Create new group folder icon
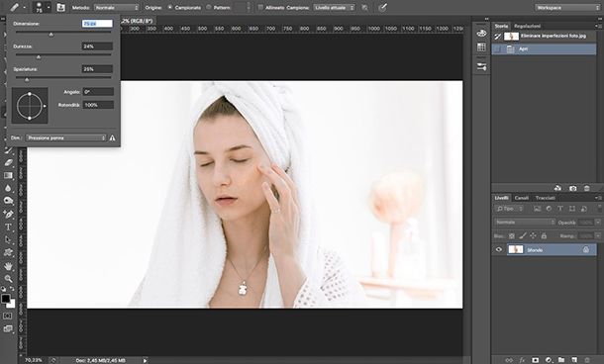Screen dimensions: 604x364 561,360
